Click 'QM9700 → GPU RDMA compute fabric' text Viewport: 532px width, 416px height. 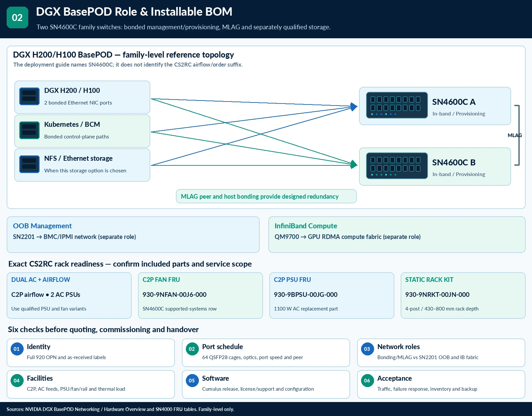click(x=347, y=237)
